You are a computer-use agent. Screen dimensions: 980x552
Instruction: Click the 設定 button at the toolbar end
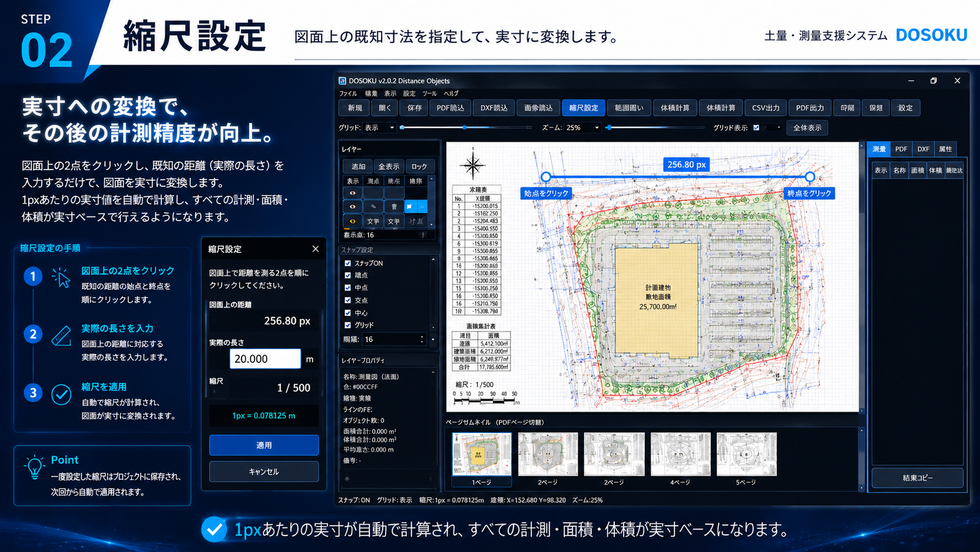(905, 108)
